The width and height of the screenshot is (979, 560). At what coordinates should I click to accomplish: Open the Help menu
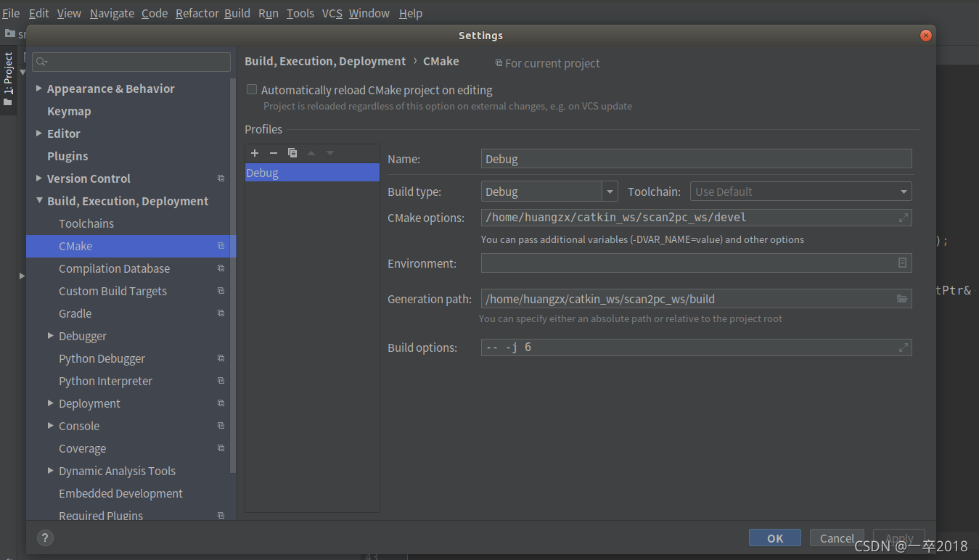click(411, 13)
